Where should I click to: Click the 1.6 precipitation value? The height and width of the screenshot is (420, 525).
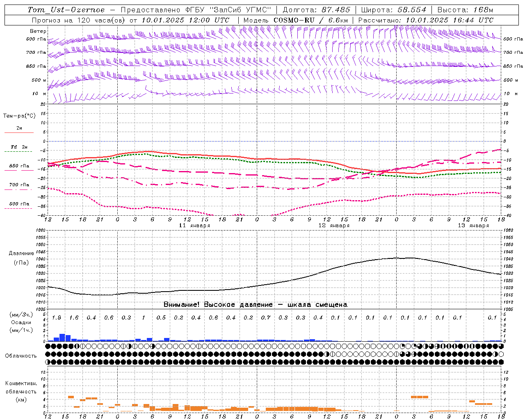coord(74,318)
